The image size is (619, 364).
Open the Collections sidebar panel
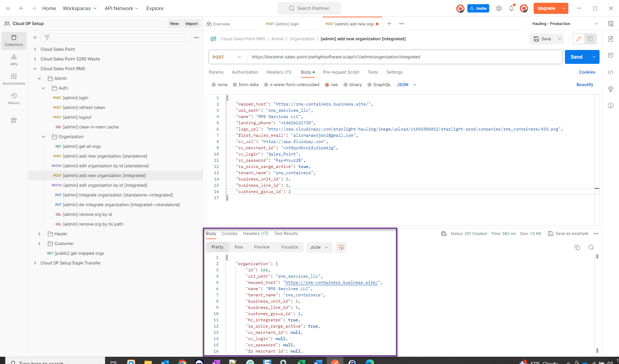14,41
